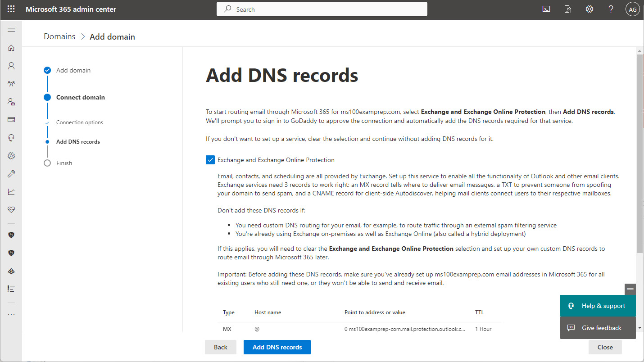Viewport: 644px width, 362px height.
Task: Uncheck Exchange and Exchange Online Protection
Action: [210, 160]
